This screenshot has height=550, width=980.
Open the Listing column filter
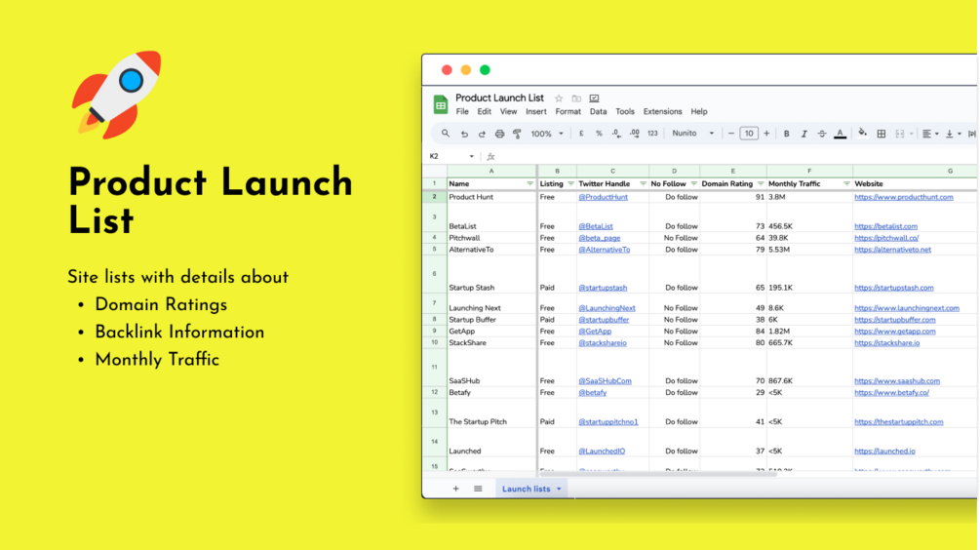pyautogui.click(x=570, y=183)
